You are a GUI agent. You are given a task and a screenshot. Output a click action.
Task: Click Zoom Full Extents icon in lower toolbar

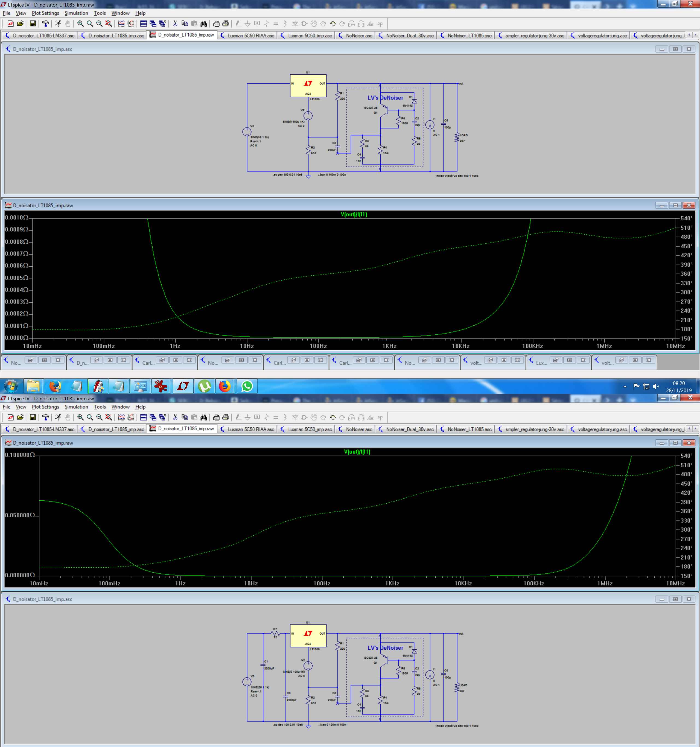[x=109, y=418]
